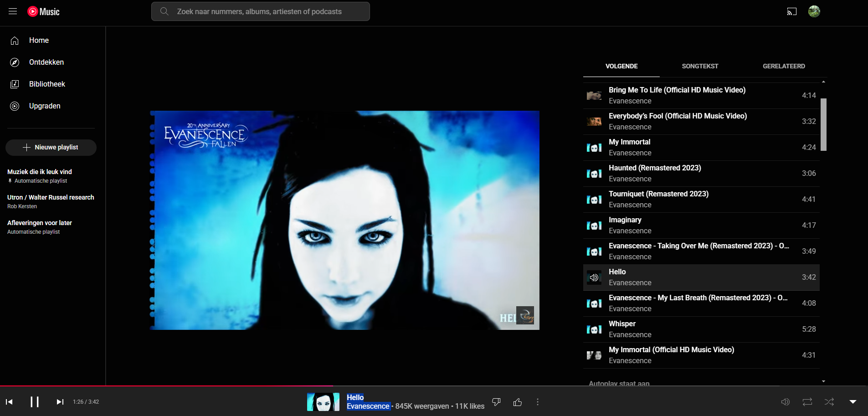Skip to next track
868x416 pixels.
tap(60, 402)
